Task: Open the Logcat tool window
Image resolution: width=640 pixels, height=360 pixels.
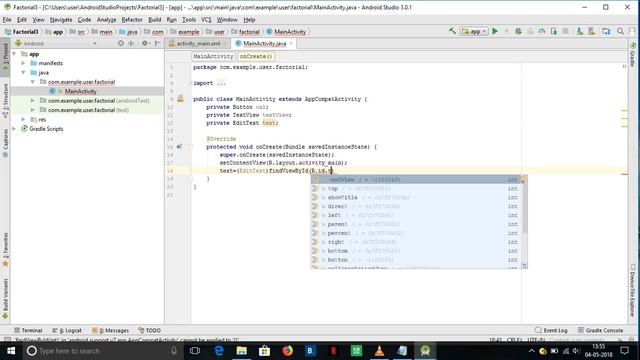Action: point(67,330)
